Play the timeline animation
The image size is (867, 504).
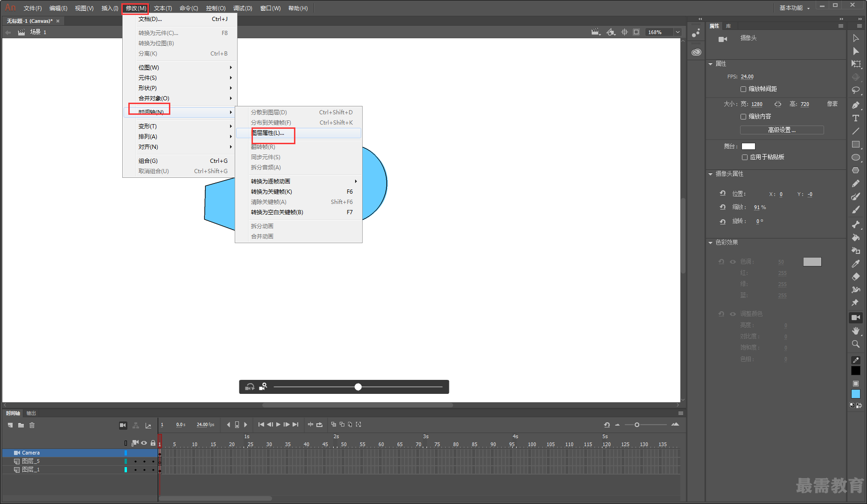pos(279,425)
